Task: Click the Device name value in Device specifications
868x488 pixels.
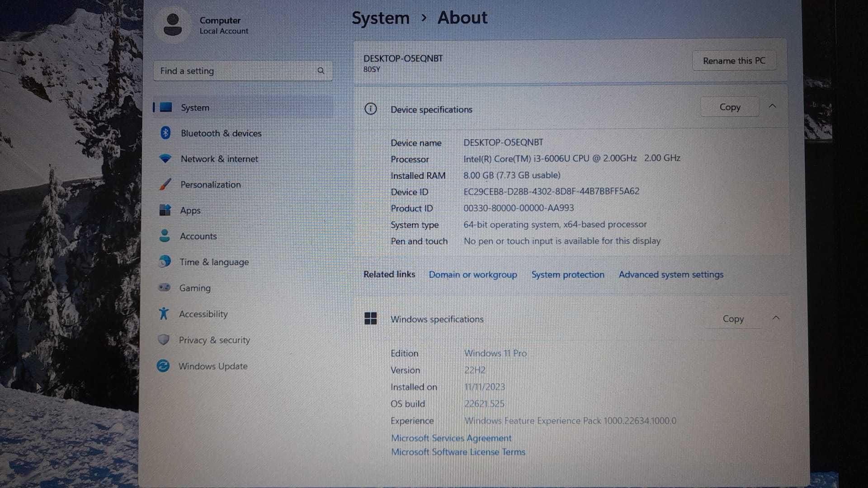Action: tap(503, 142)
